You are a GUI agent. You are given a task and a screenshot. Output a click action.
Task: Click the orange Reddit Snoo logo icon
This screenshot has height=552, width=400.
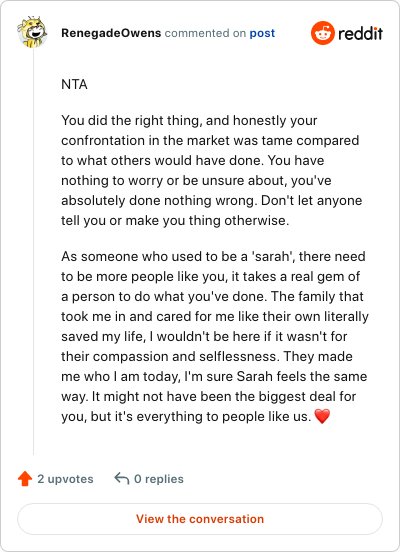tap(323, 33)
